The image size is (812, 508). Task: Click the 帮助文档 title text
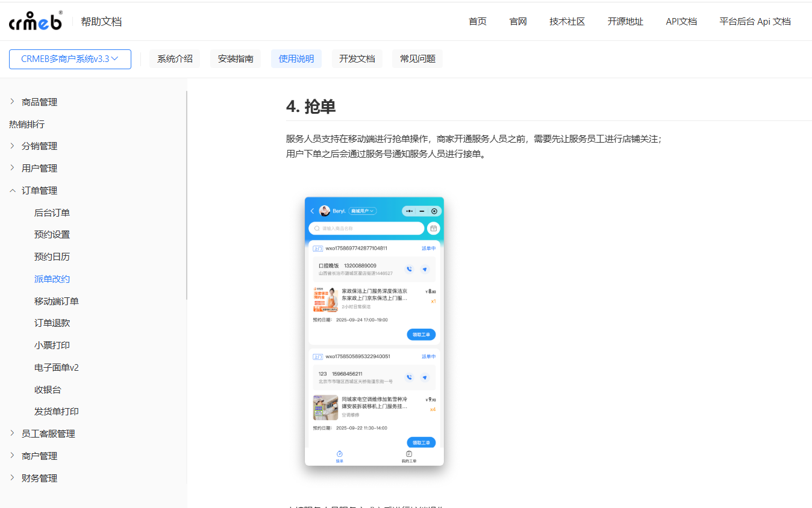click(101, 22)
